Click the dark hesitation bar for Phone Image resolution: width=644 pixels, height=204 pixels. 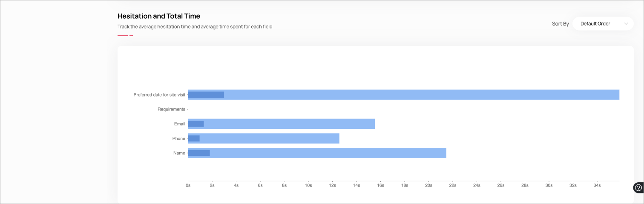(x=194, y=139)
